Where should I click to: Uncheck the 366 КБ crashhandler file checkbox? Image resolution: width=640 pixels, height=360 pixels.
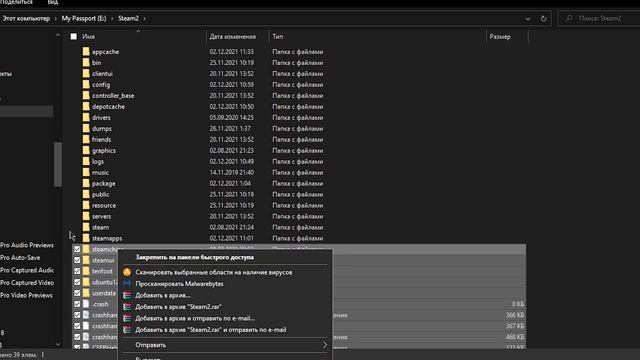77,316
